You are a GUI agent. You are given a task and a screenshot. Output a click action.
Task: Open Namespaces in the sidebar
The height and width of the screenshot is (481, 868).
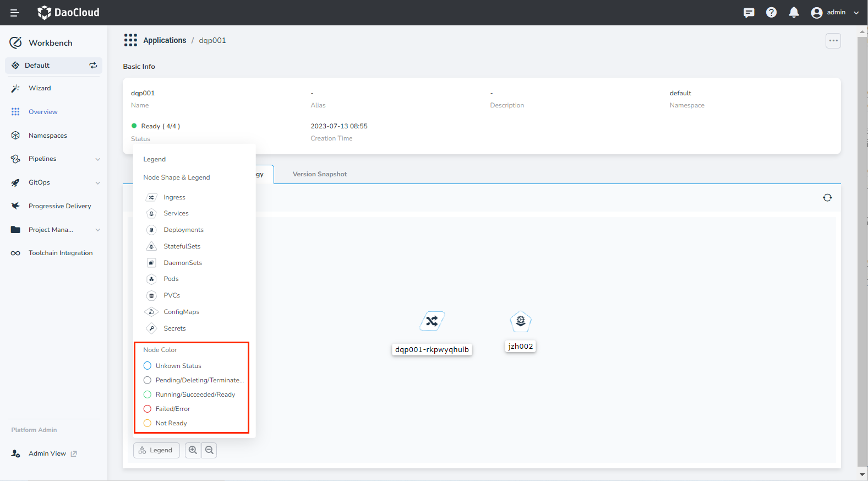click(x=48, y=136)
